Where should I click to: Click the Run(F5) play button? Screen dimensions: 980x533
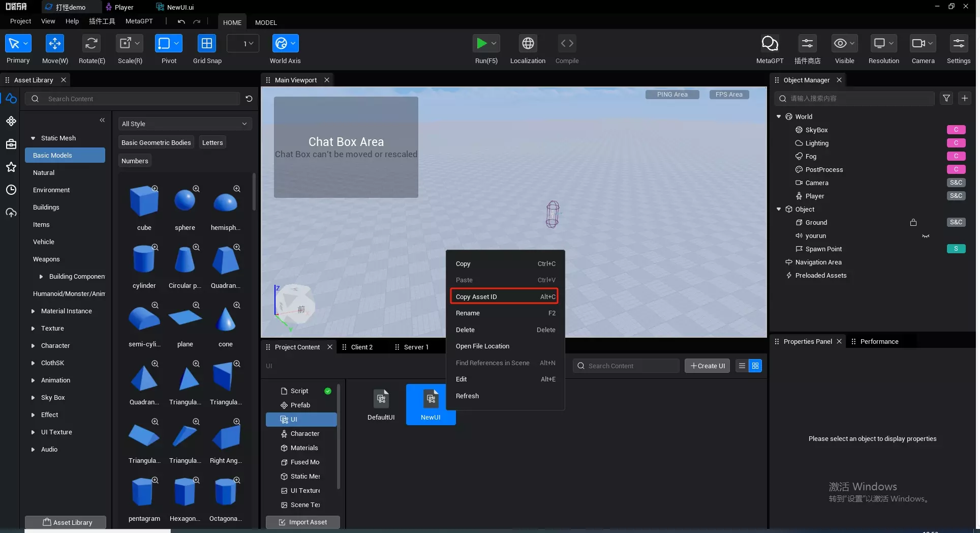481,43
